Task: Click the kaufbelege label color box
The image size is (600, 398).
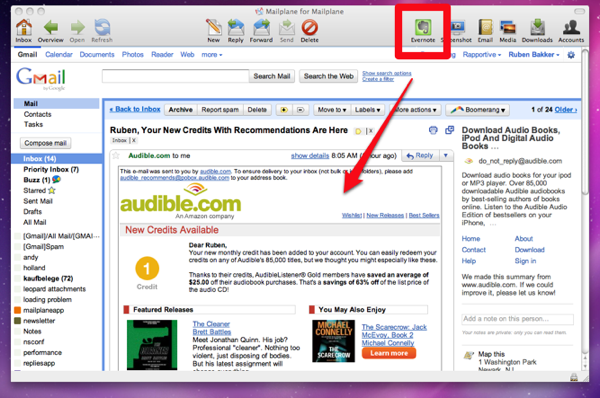Action: [x=18, y=278]
